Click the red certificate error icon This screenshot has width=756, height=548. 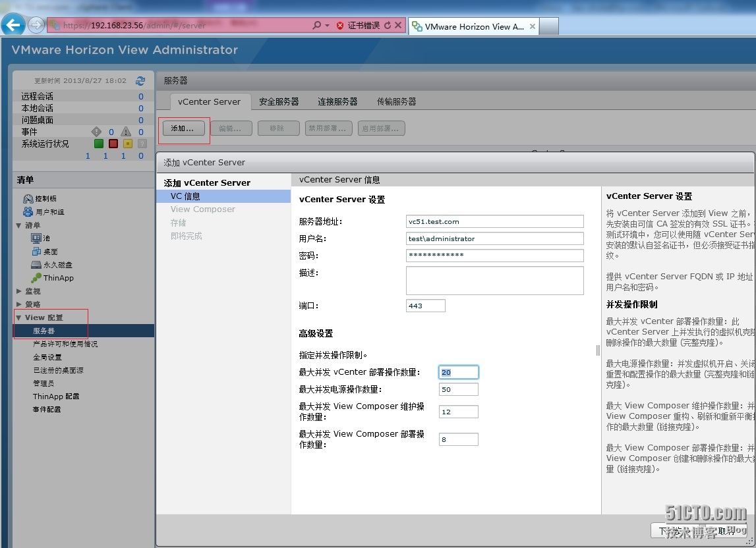click(340, 26)
